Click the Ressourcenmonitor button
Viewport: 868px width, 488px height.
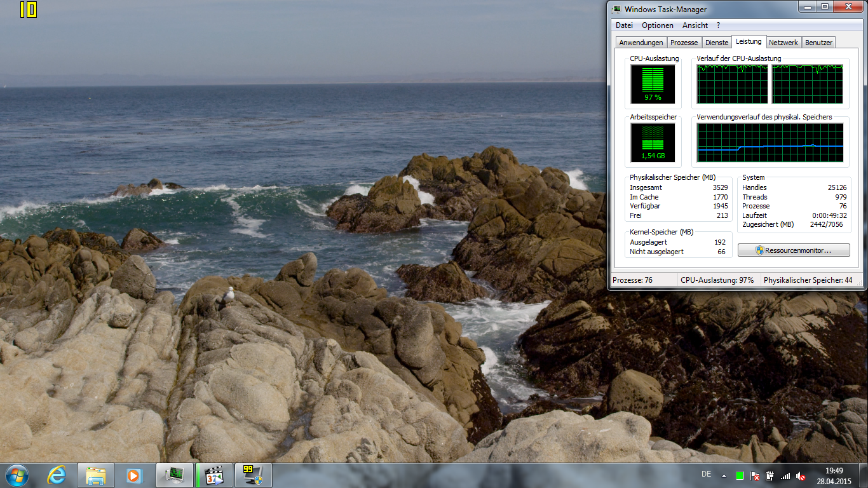(x=793, y=250)
